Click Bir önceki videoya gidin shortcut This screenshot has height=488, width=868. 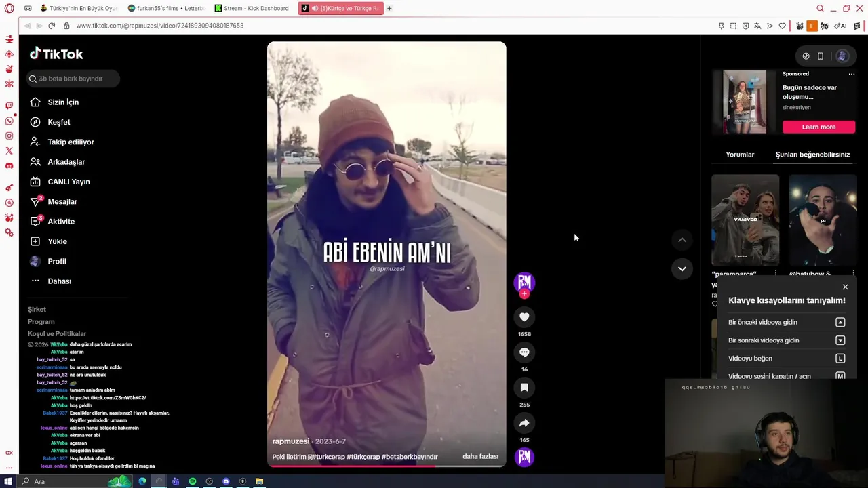[x=787, y=323]
